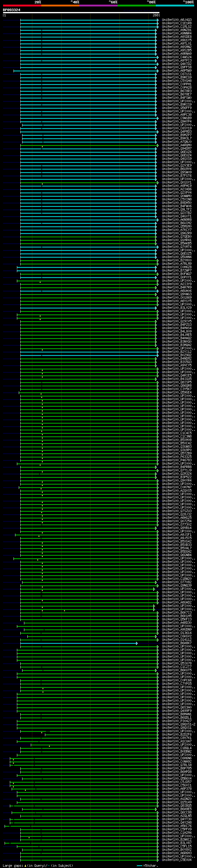Open hit UniRef100_A8J4Q3

[x=177, y=20]
